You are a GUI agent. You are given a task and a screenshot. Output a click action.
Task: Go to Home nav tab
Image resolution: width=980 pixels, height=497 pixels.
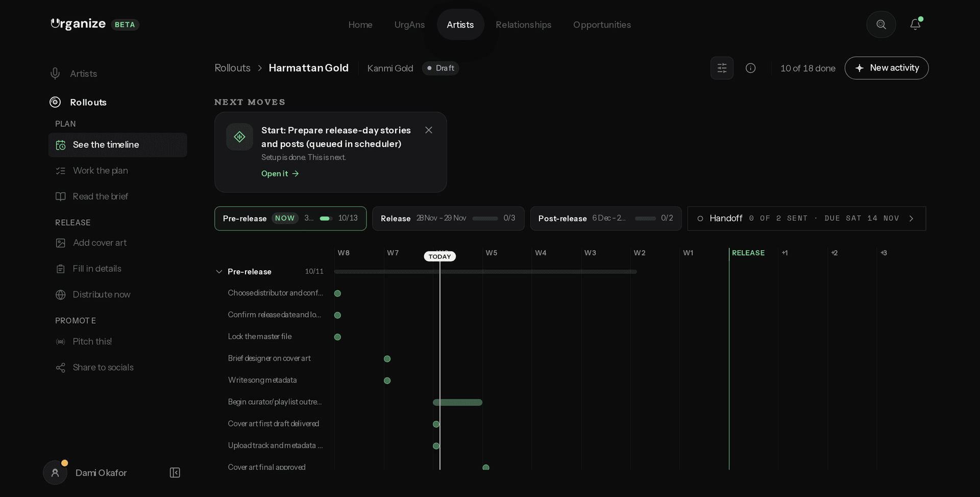point(360,25)
